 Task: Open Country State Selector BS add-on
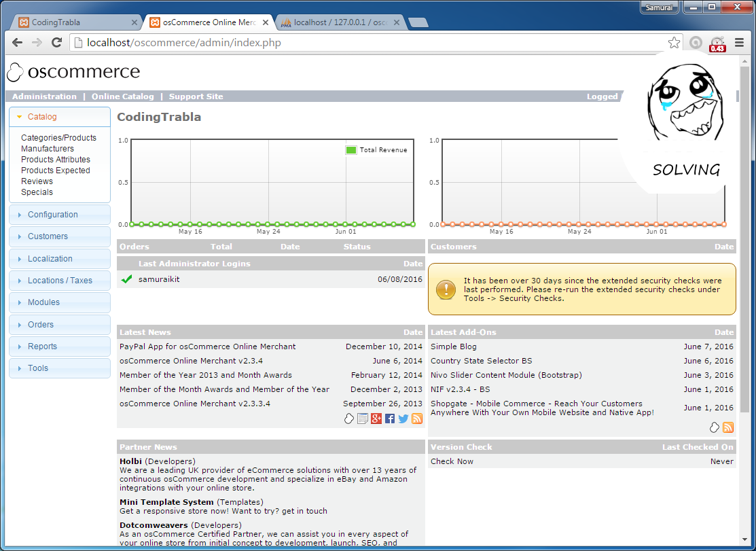(481, 361)
